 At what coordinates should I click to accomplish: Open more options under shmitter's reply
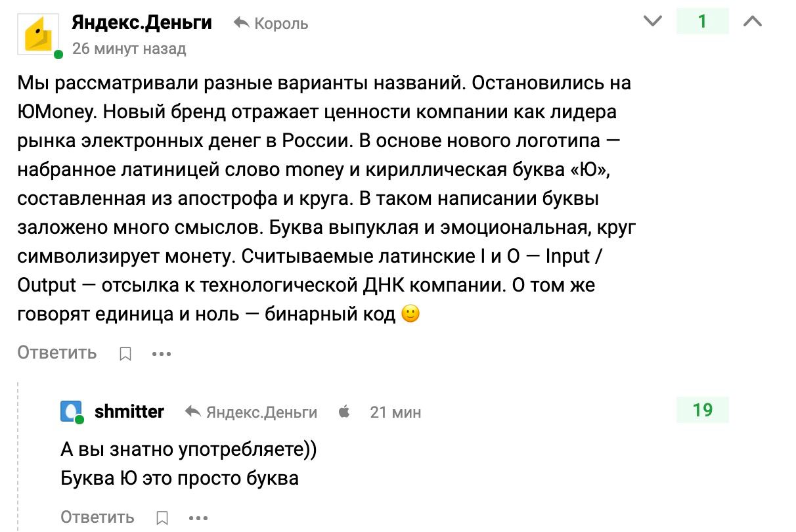[198, 518]
